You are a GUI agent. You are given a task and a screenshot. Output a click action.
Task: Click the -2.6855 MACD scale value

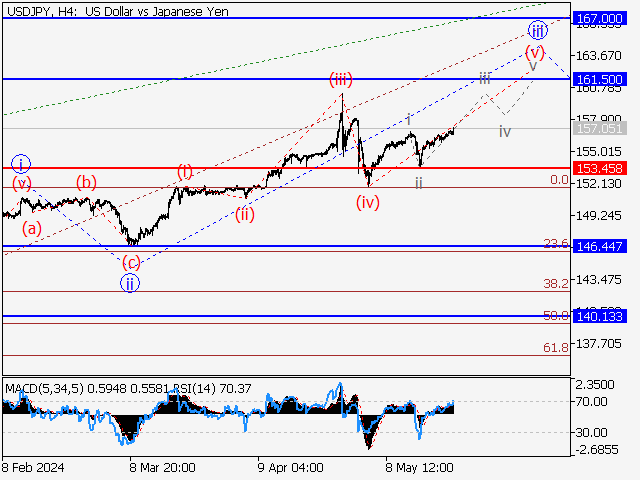tap(596, 450)
